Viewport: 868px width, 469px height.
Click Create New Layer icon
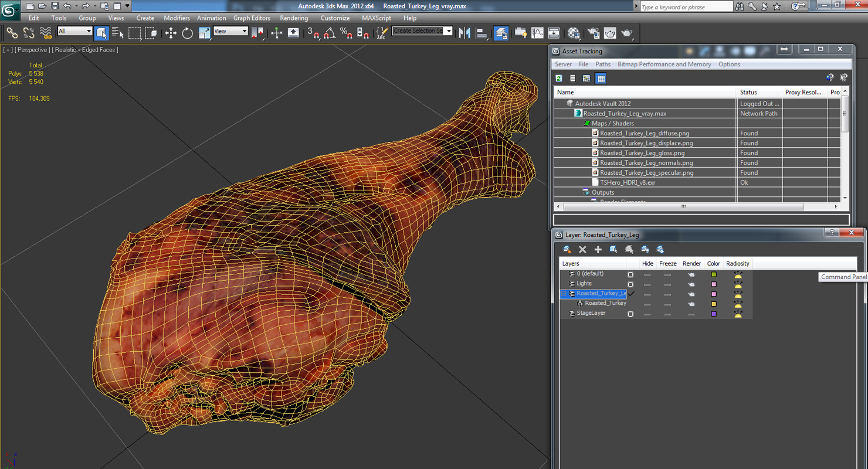tap(567, 250)
